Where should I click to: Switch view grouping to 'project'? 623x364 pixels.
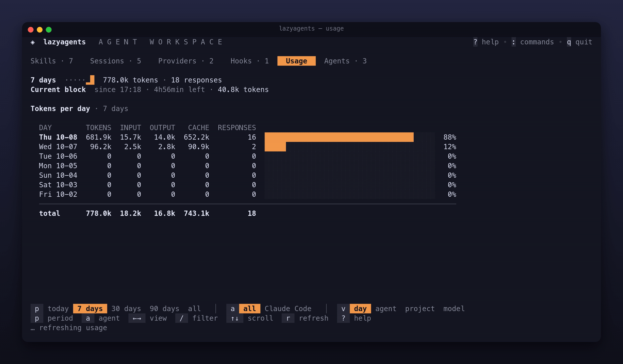[420, 309]
